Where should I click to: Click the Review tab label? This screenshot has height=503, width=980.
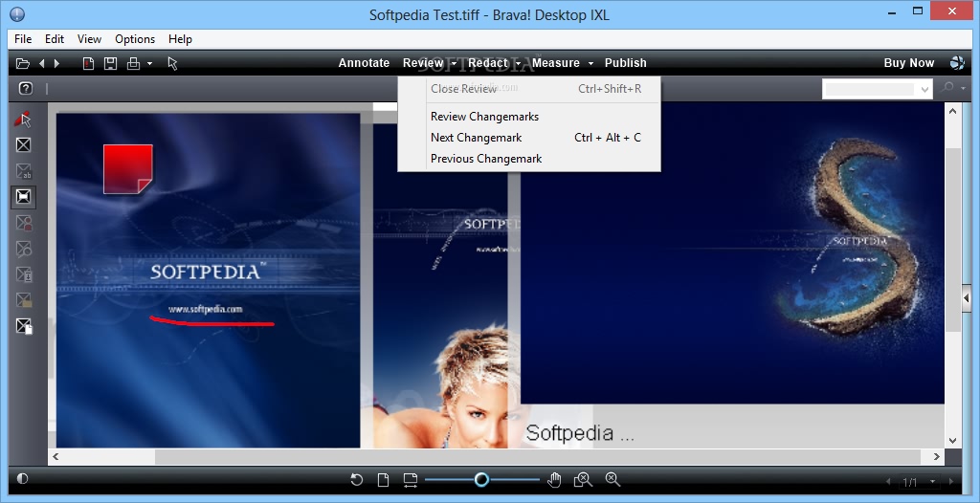pos(423,63)
